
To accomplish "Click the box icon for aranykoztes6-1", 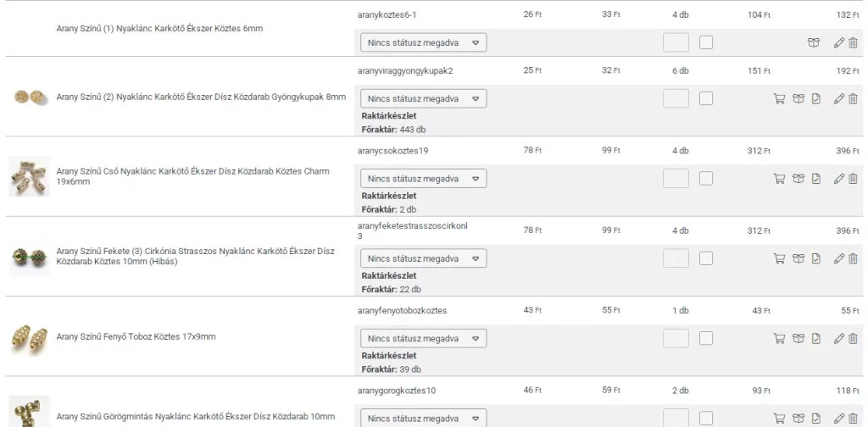I will [x=814, y=42].
